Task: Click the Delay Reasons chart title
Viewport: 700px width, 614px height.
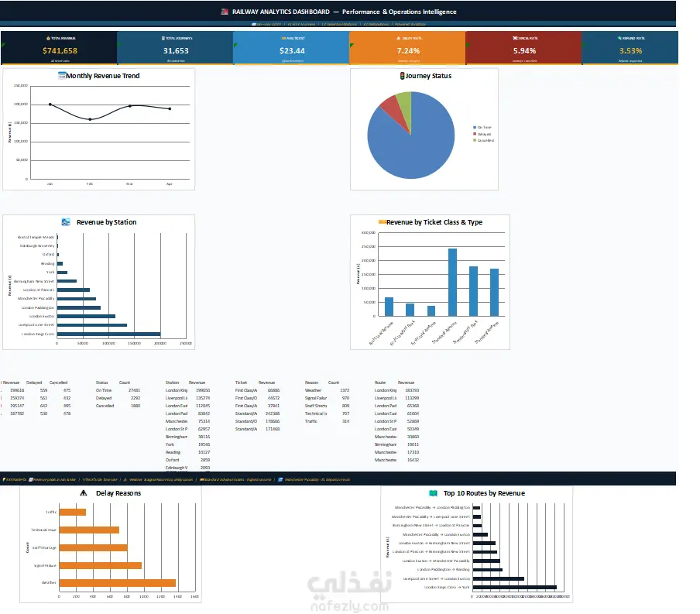Action: (118, 493)
